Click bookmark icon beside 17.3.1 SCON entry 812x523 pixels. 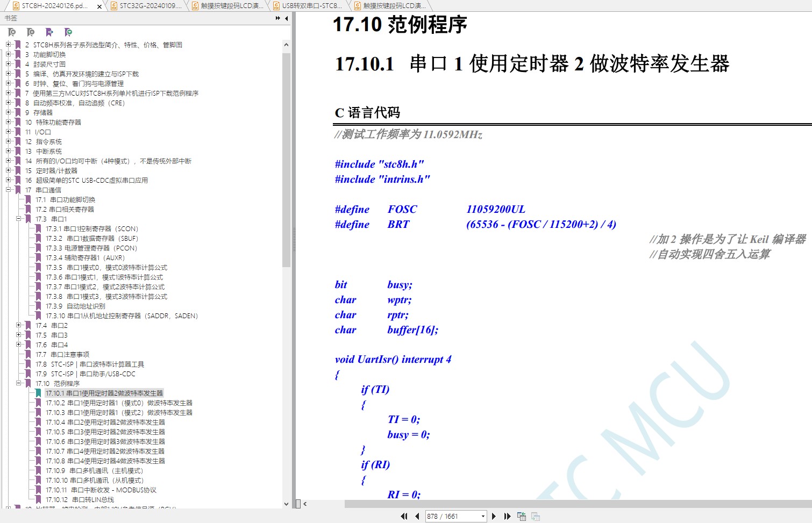(38, 229)
